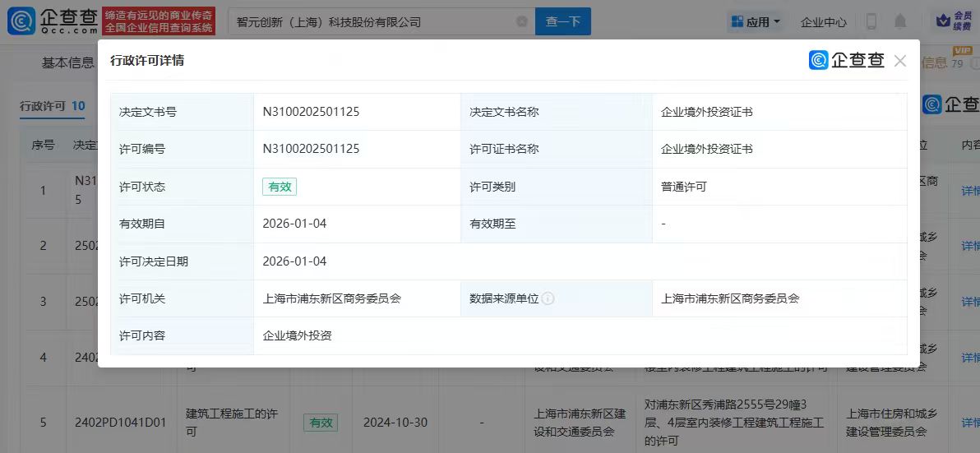The height and width of the screenshot is (453, 980).
Task: Open 详情 link for row 1
Action: coord(971,191)
